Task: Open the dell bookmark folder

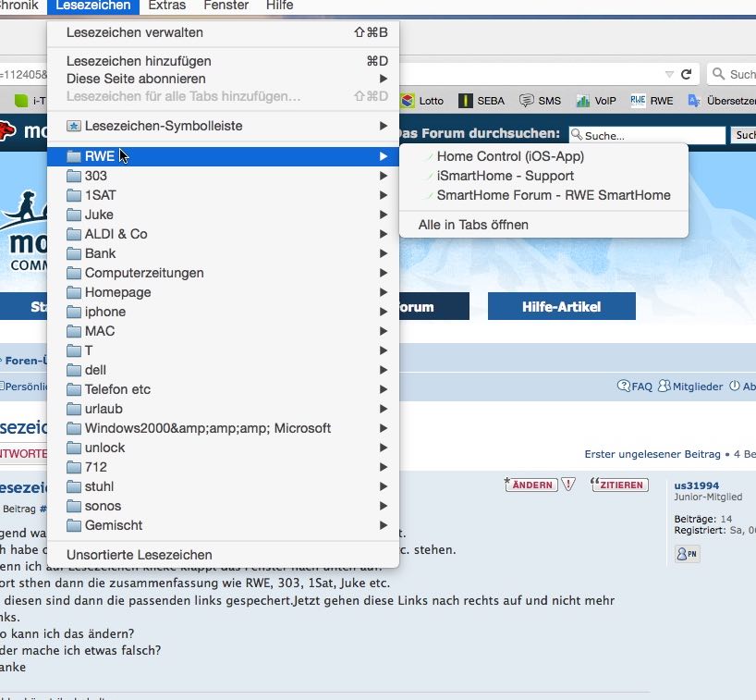Action: click(x=223, y=370)
